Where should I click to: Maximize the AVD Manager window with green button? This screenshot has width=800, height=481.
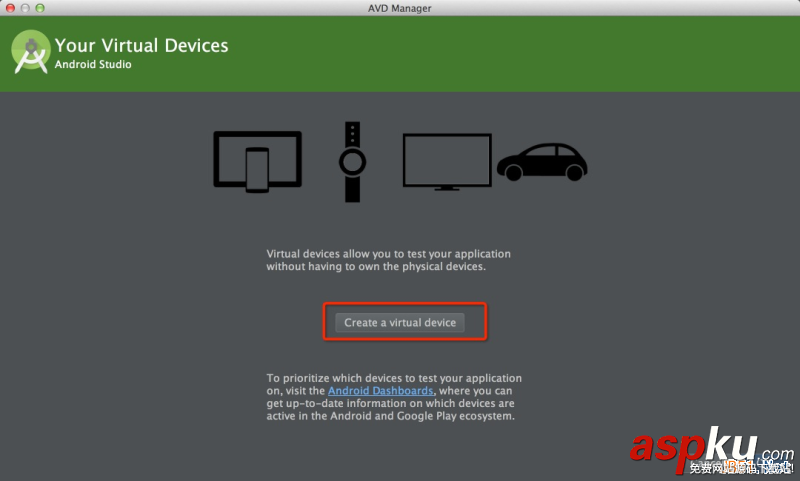[x=40, y=8]
